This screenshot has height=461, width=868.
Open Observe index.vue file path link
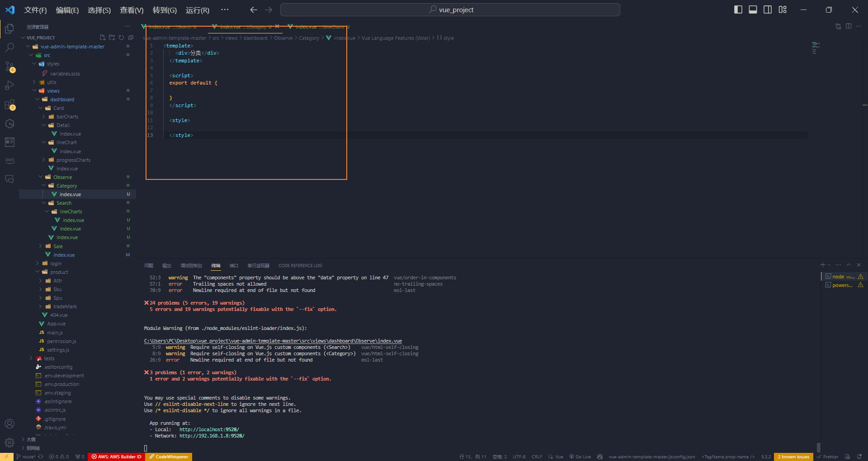click(273, 341)
